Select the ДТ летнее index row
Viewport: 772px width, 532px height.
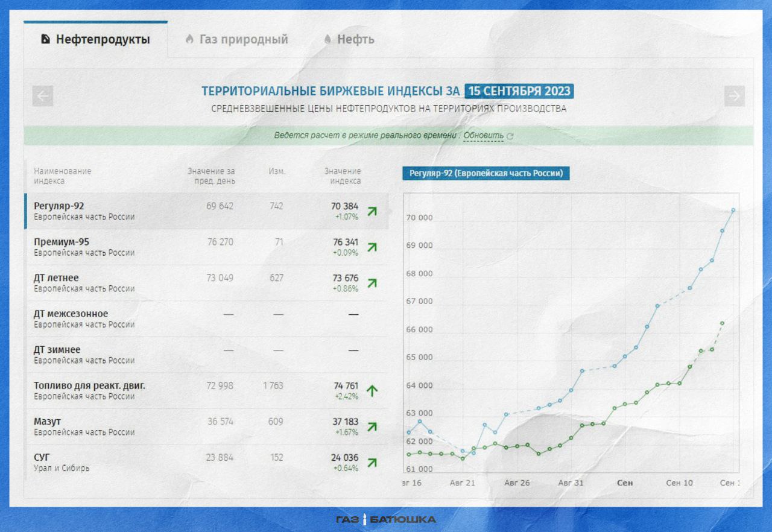coord(206,283)
